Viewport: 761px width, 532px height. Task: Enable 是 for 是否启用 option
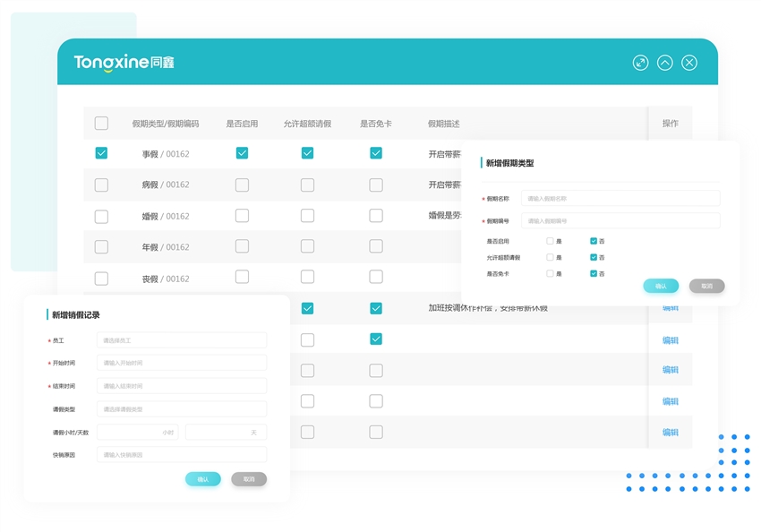coord(550,240)
